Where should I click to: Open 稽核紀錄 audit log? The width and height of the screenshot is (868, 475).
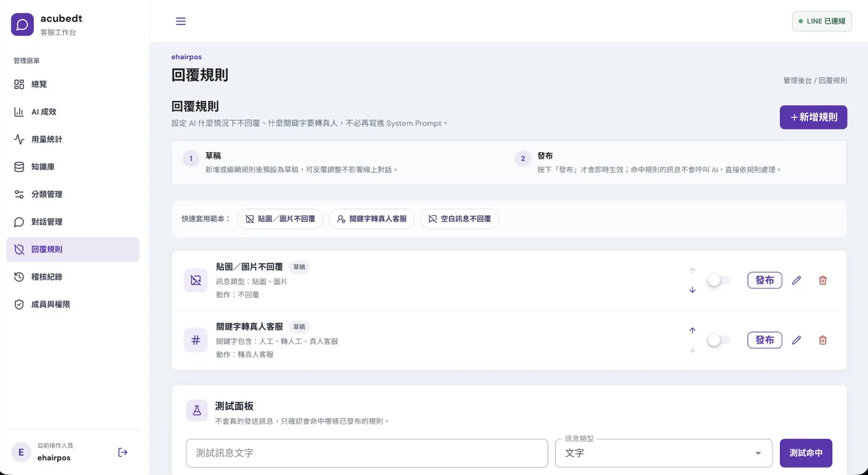73,277
